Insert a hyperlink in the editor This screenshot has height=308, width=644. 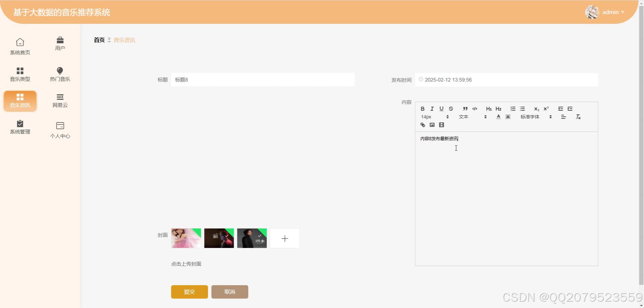tap(423, 124)
